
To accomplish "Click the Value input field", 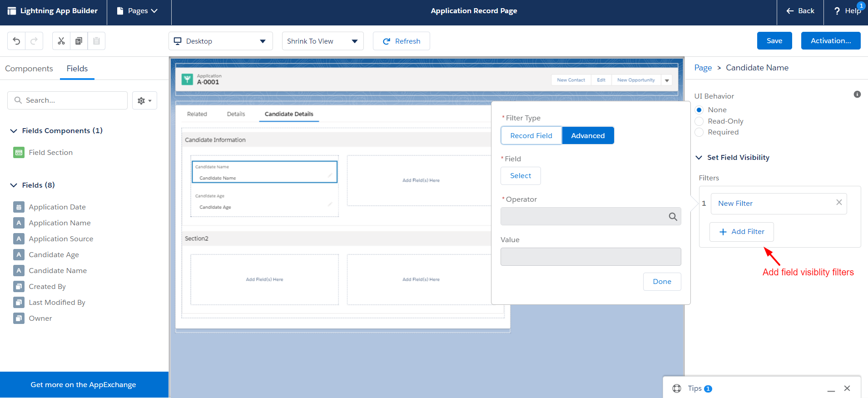I will pyautogui.click(x=590, y=257).
